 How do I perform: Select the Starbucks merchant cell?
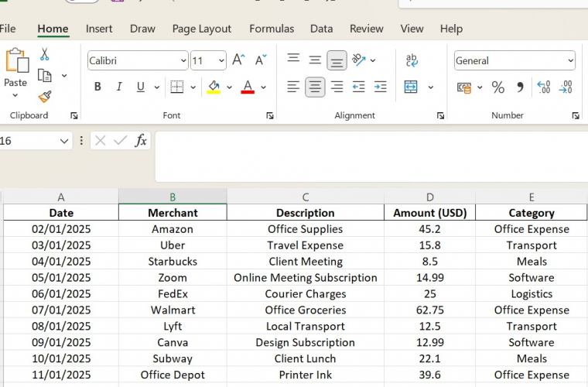click(173, 262)
